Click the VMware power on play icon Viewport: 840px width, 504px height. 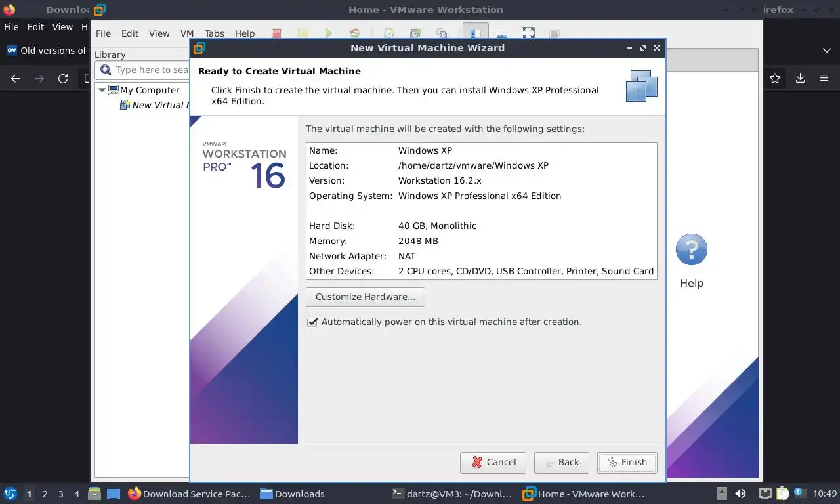point(329,33)
